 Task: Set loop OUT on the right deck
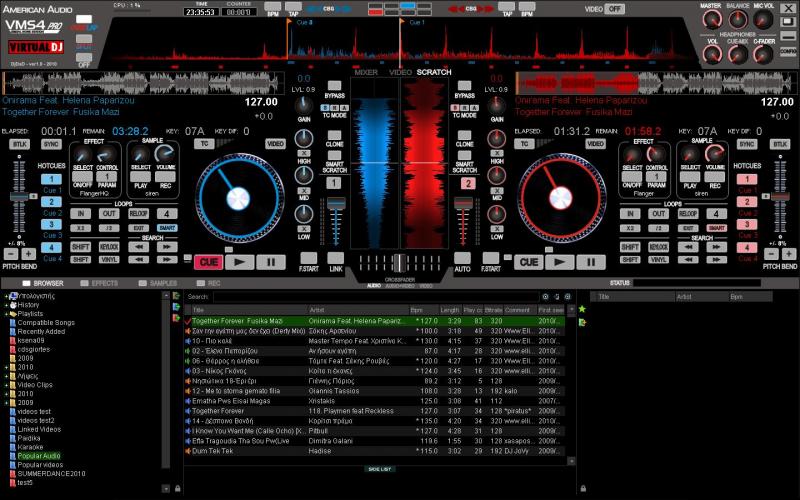659,213
